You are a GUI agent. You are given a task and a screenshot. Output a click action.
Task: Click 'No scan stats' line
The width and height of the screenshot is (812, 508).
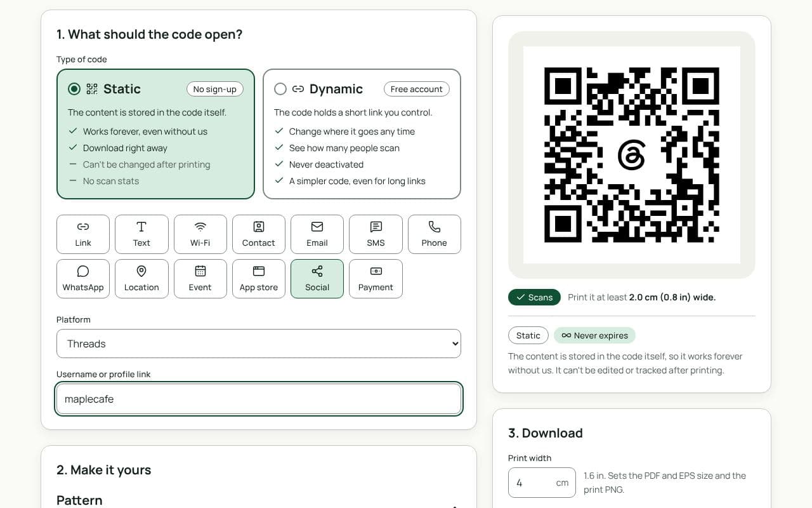tap(111, 181)
